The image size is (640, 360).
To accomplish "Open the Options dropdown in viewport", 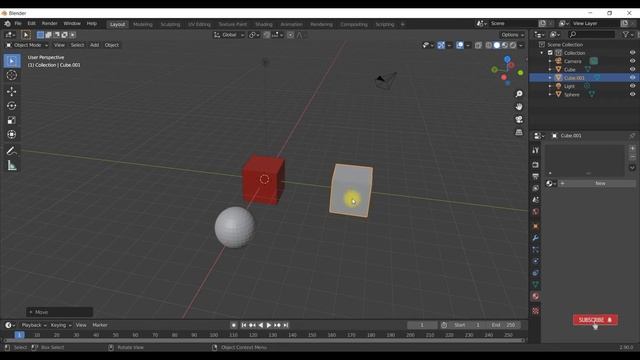I will click(x=513, y=35).
